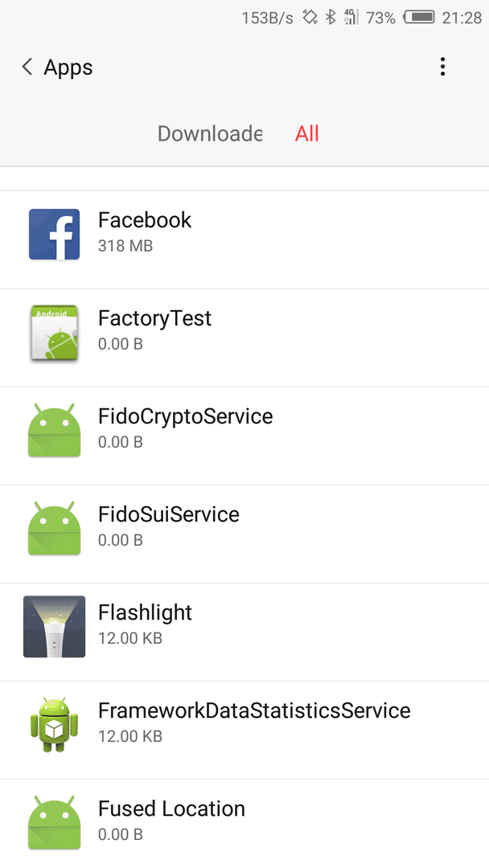The height and width of the screenshot is (868, 489).
Task: Select the All tab
Action: pos(306,133)
